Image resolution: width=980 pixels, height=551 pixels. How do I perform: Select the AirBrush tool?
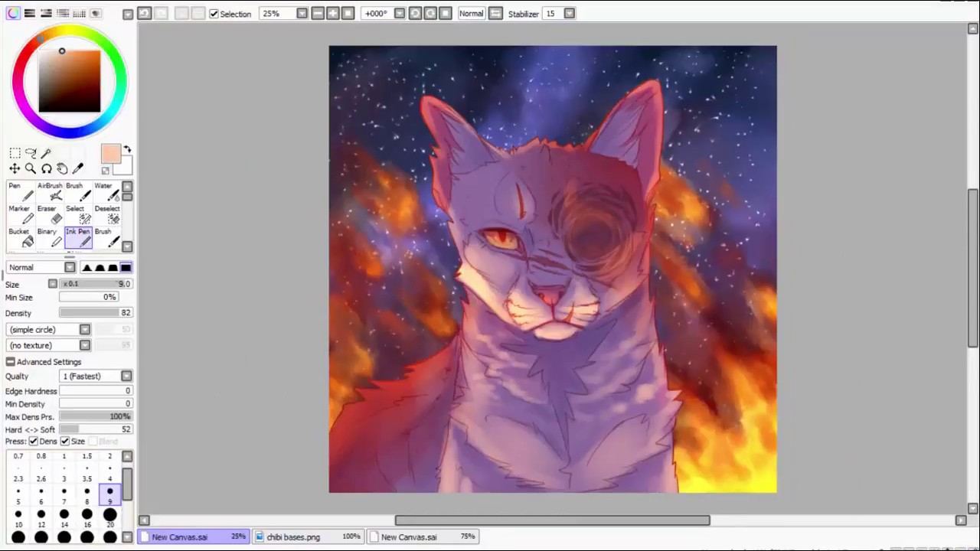[x=49, y=192]
